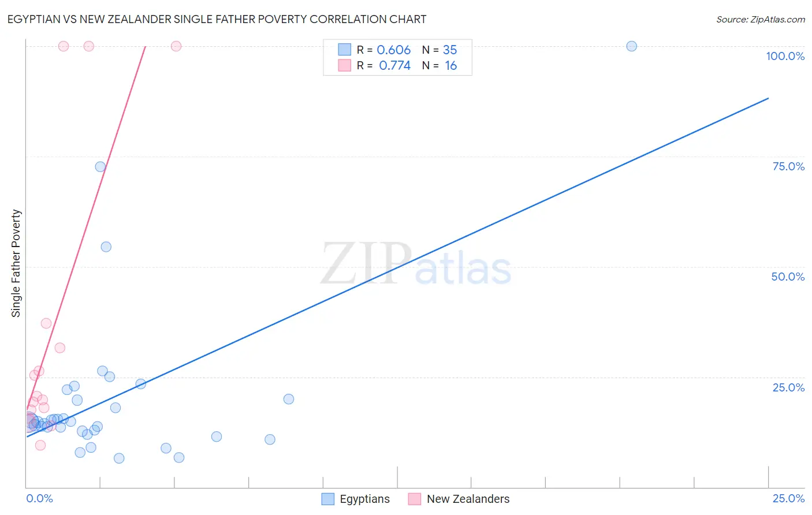Click the leftmost pink point at 100%
Image resolution: width=812 pixels, height=515 pixels.
coord(64,46)
